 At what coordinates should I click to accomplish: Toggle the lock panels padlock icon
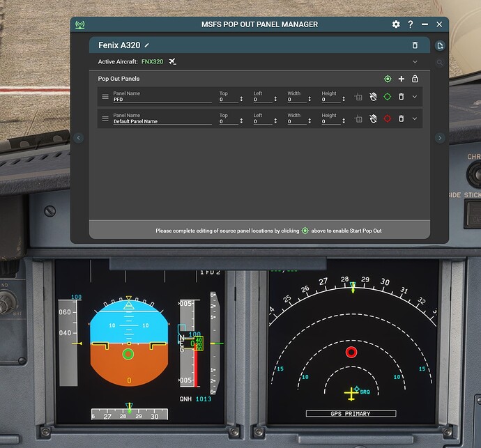[x=415, y=79]
